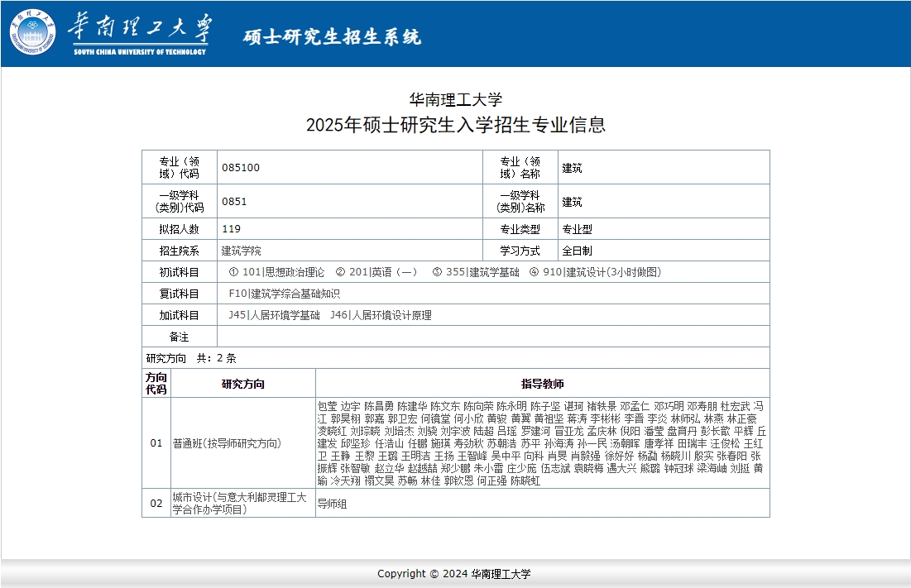
Task: Click the 导师组 advisor cell for direction 02
Action: (332, 504)
